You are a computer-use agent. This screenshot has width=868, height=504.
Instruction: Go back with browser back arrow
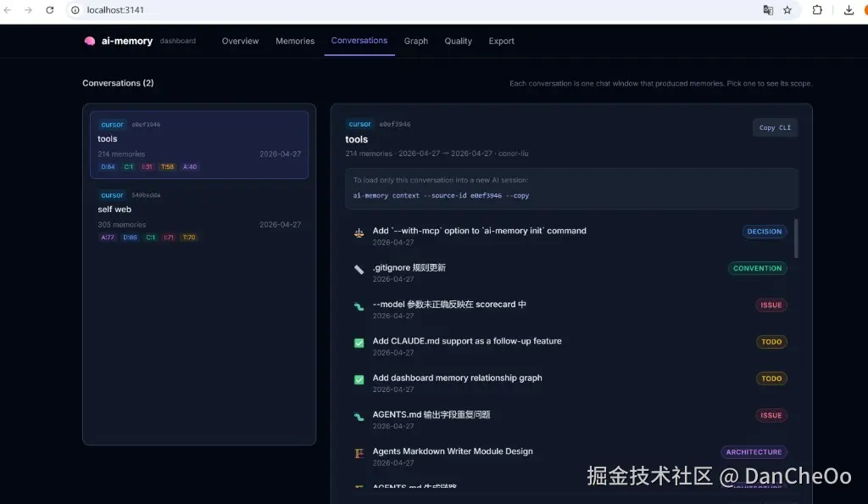[7, 10]
